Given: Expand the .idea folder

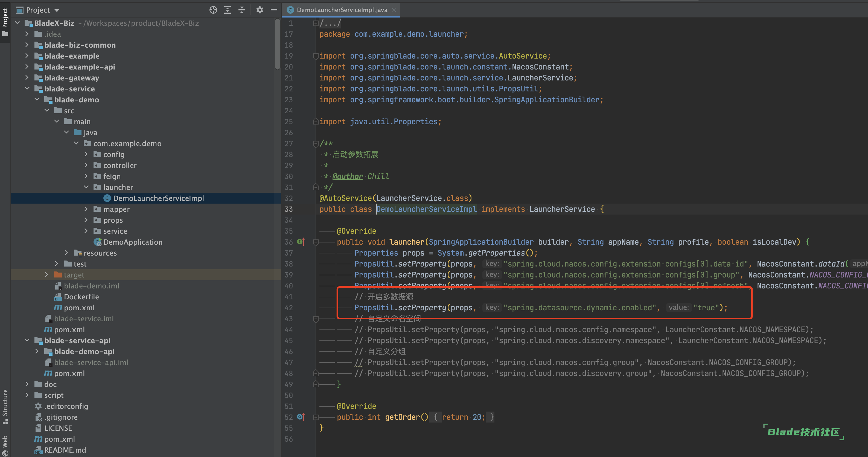Looking at the screenshot, I should 27,34.
